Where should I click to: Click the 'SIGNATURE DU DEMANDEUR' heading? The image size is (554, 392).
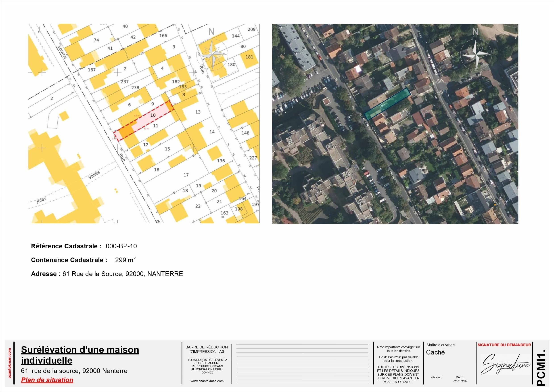(x=504, y=345)
